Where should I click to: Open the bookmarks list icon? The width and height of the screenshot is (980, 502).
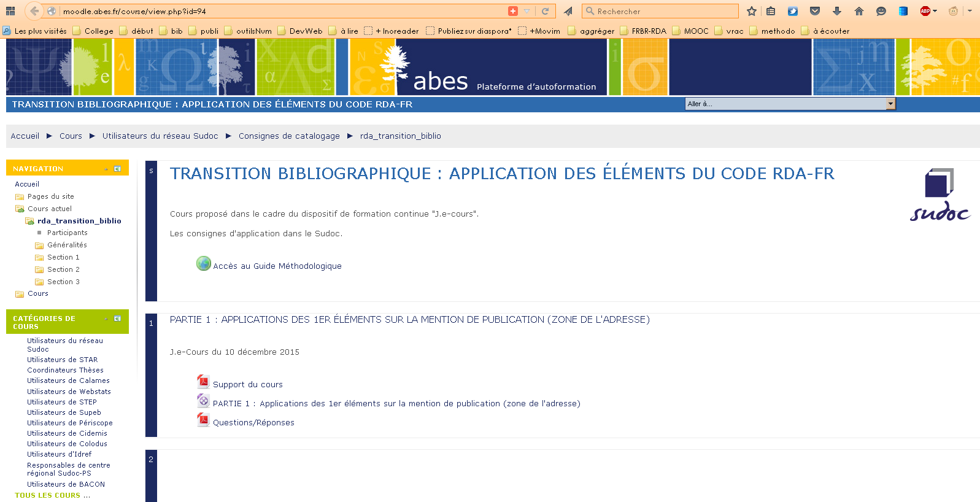coord(771,11)
